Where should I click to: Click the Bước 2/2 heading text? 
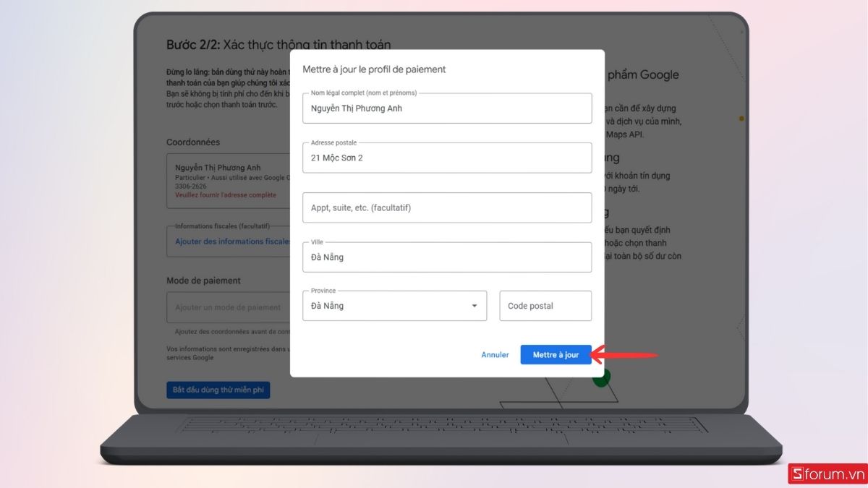pos(278,45)
